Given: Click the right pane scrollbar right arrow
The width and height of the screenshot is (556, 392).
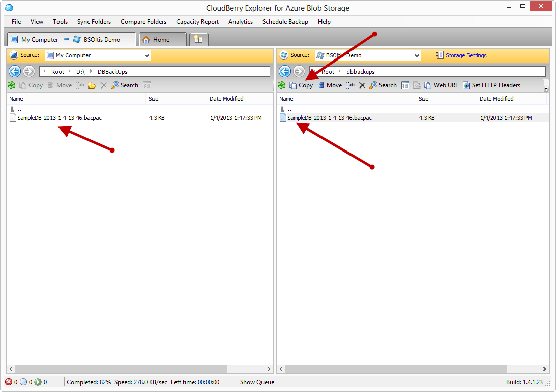Looking at the screenshot, I should [545, 369].
